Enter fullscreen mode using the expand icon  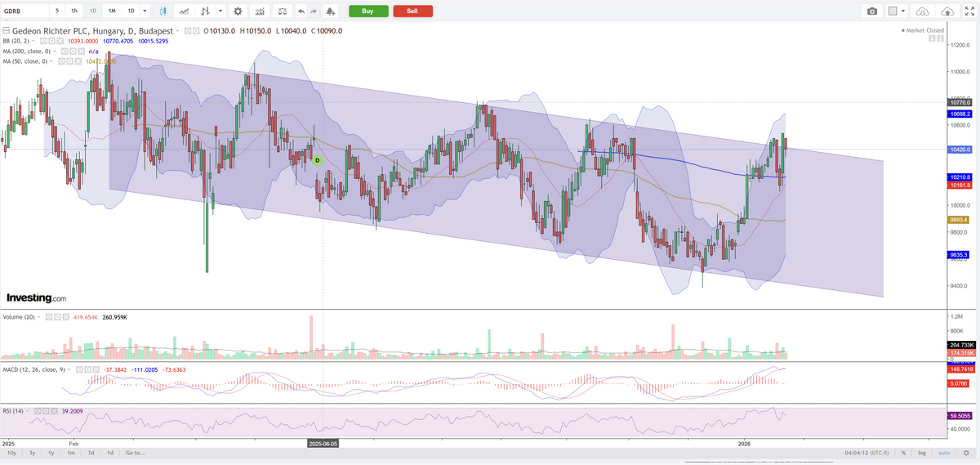pyautogui.click(x=969, y=11)
